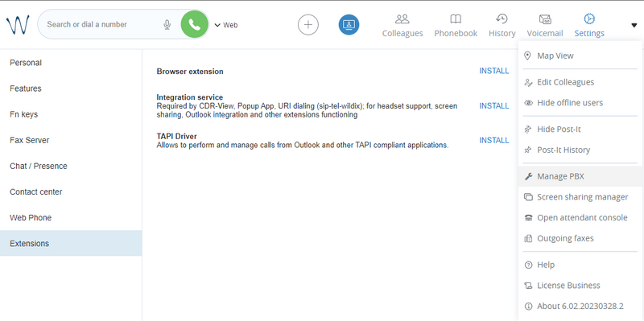Image resolution: width=644 pixels, height=321 pixels.
Task: Click the Map View pin icon
Action: pyautogui.click(x=528, y=56)
